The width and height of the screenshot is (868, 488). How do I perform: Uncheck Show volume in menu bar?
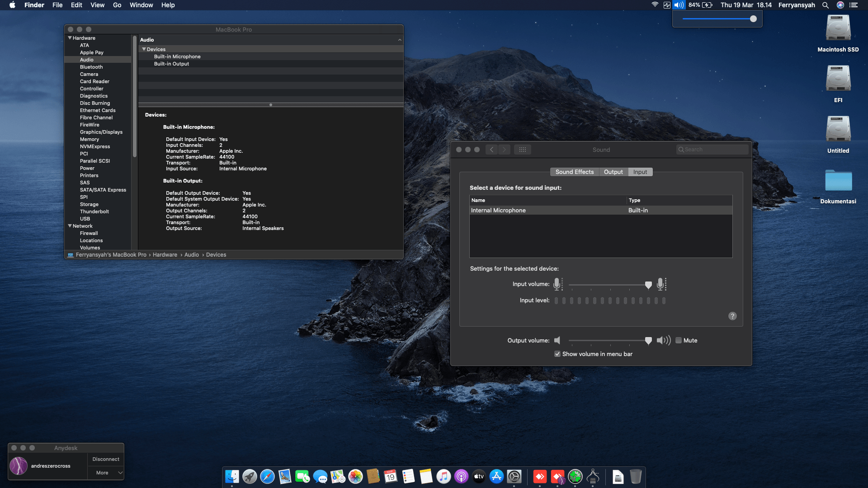pos(557,354)
